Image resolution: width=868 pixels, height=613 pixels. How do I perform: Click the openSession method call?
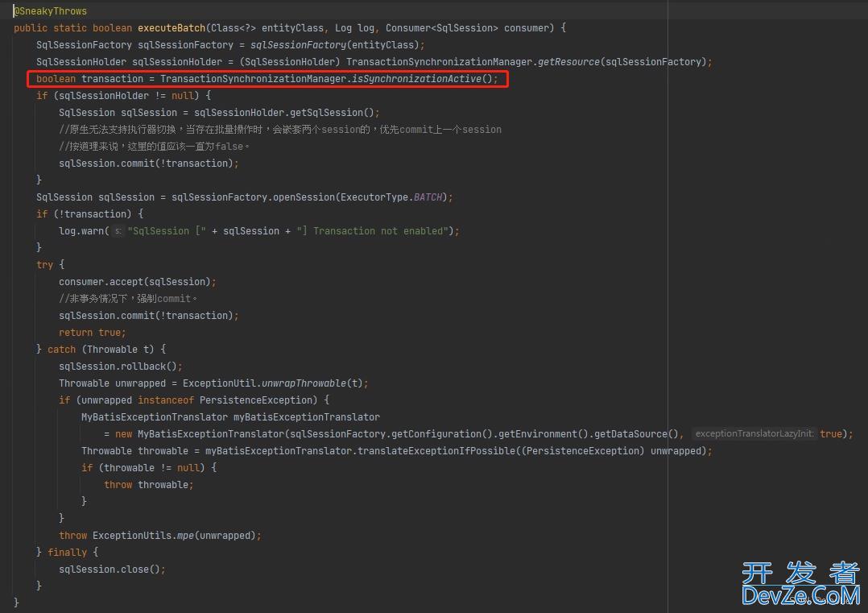(303, 197)
